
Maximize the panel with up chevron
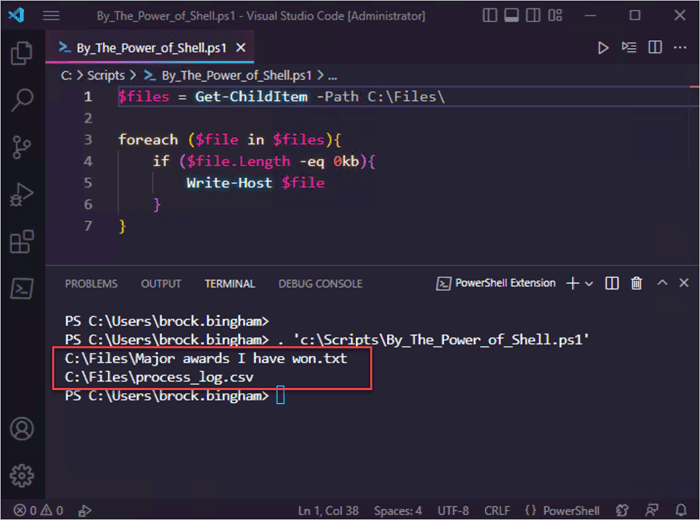[662, 283]
